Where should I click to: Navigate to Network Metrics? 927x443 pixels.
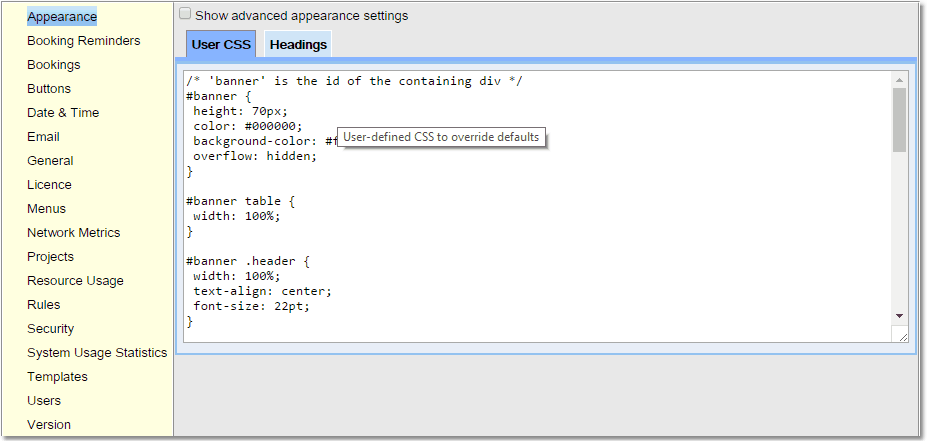coord(73,233)
